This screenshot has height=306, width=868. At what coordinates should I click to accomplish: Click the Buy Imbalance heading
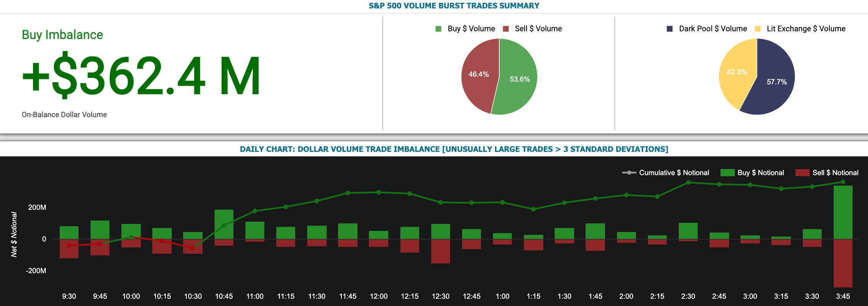62,35
